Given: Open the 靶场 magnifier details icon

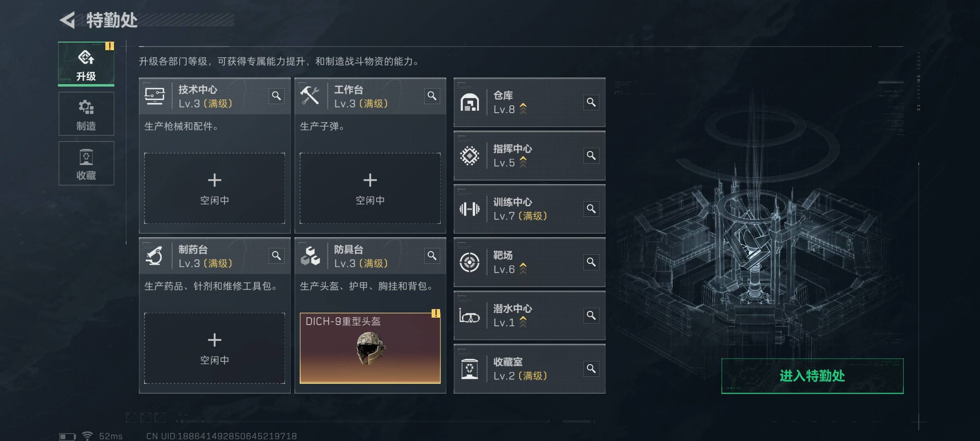Looking at the screenshot, I should [x=591, y=262].
